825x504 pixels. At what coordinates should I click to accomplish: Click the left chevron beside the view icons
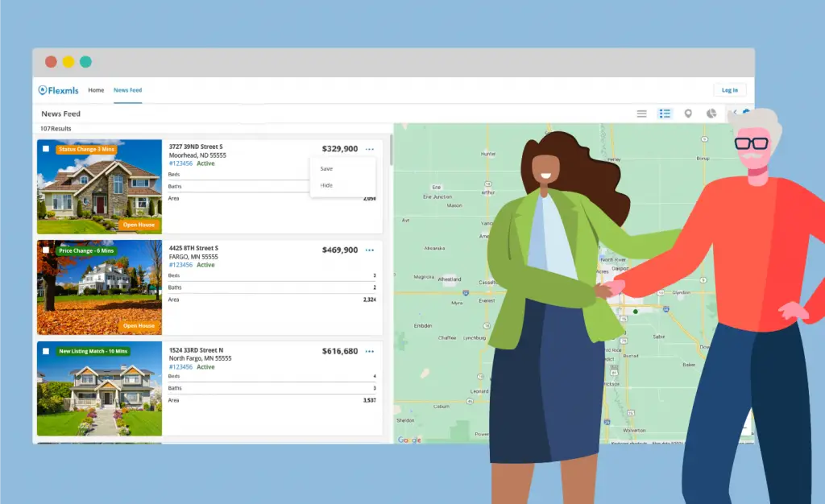pos(734,113)
